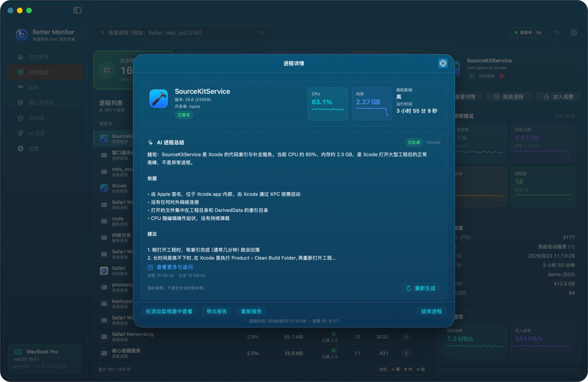Click 在活动监视器中查看 button
The height and width of the screenshot is (382, 588).
click(169, 311)
